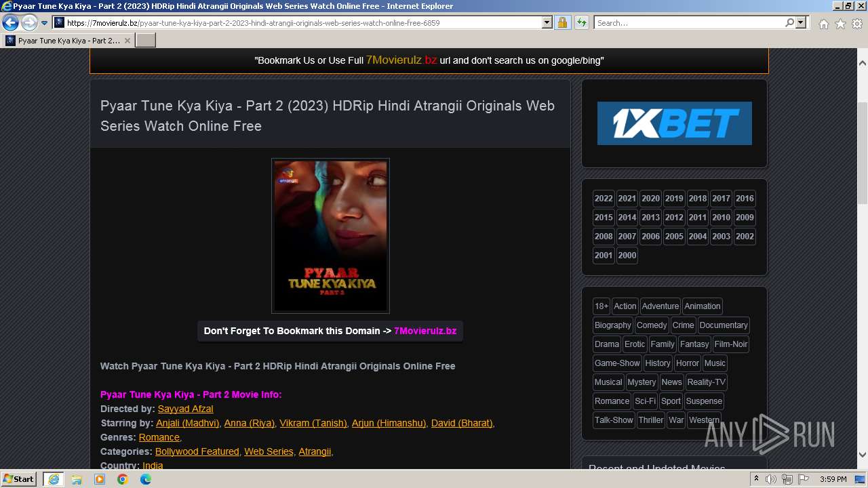Open Animation genre tag
The height and width of the screenshot is (488, 868).
(x=702, y=306)
